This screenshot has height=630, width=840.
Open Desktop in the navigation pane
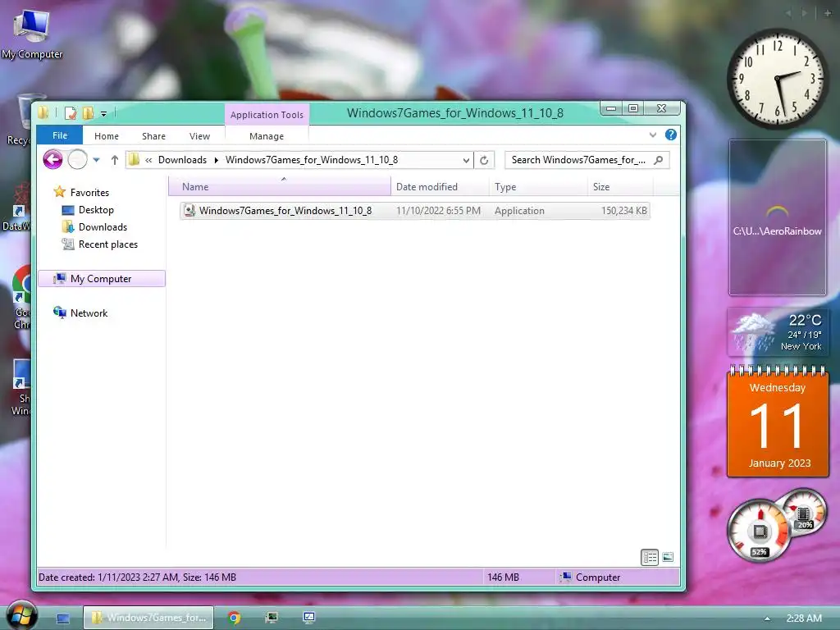click(88, 210)
